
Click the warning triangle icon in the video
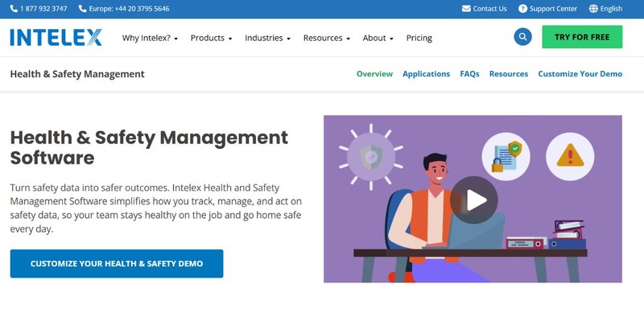point(570,156)
